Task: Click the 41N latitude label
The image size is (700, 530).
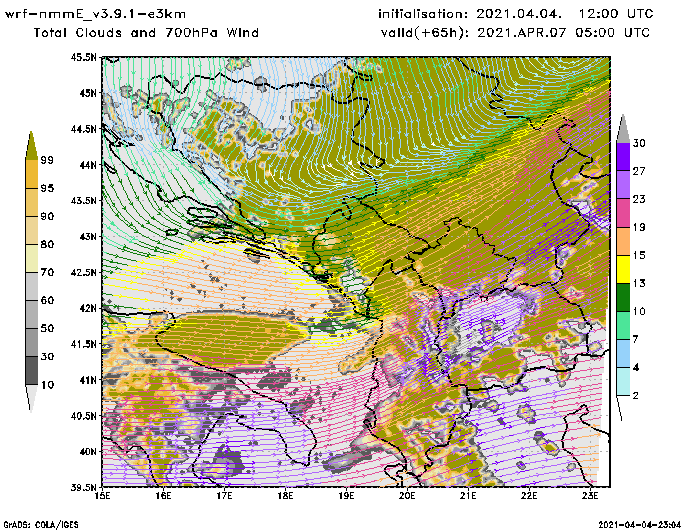Action: coord(88,380)
